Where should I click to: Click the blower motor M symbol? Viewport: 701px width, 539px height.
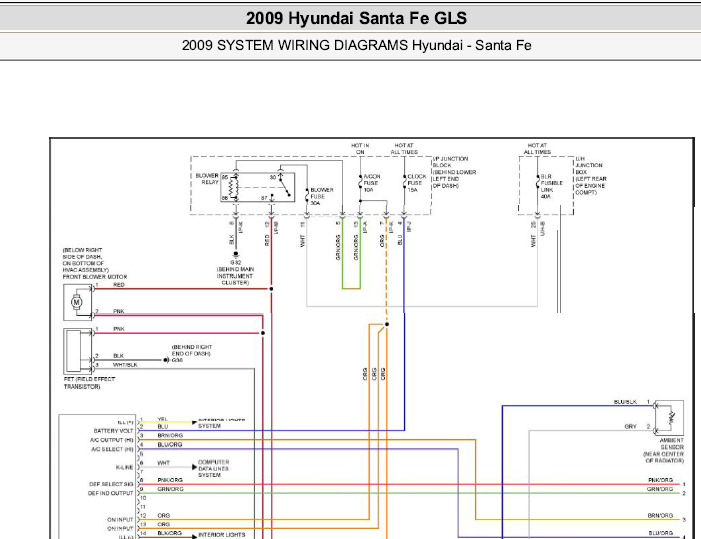[x=76, y=302]
